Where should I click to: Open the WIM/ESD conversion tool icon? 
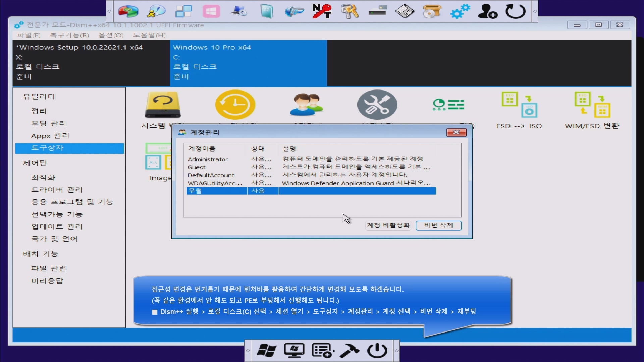(x=592, y=105)
